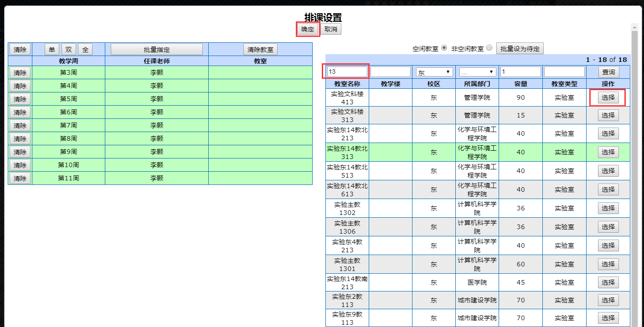644x327 pixels.
Task: Click the 确定 button under 排课设置
Action: [308, 29]
